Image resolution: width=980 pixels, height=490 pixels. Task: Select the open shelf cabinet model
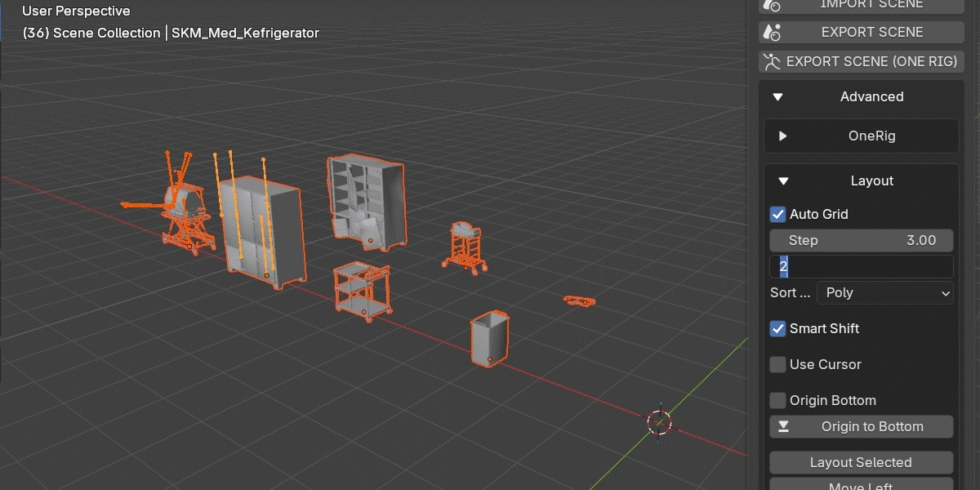pos(365,201)
